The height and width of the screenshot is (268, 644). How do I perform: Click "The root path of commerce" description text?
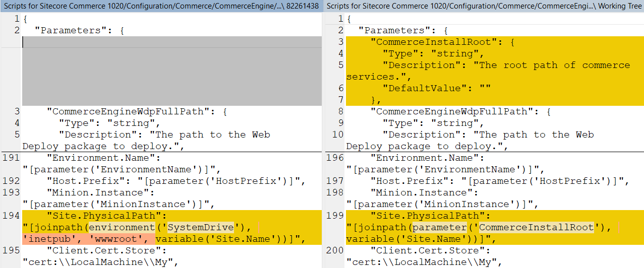(554, 65)
